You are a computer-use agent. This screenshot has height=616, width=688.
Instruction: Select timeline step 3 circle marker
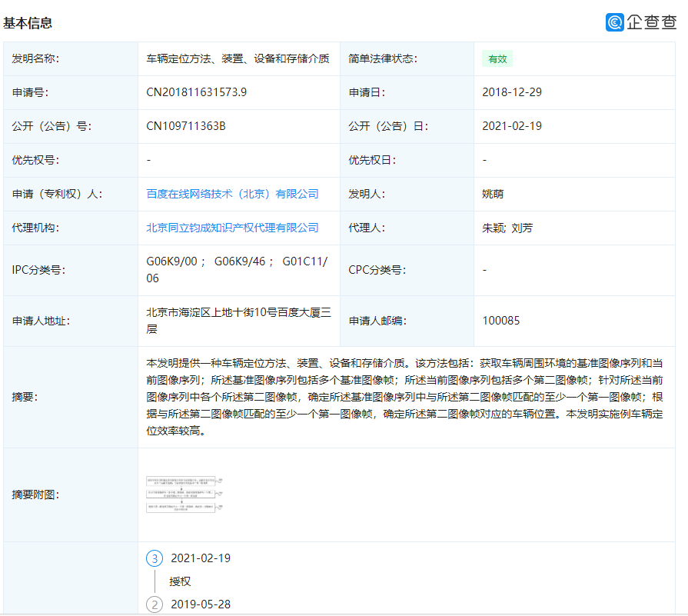155,558
